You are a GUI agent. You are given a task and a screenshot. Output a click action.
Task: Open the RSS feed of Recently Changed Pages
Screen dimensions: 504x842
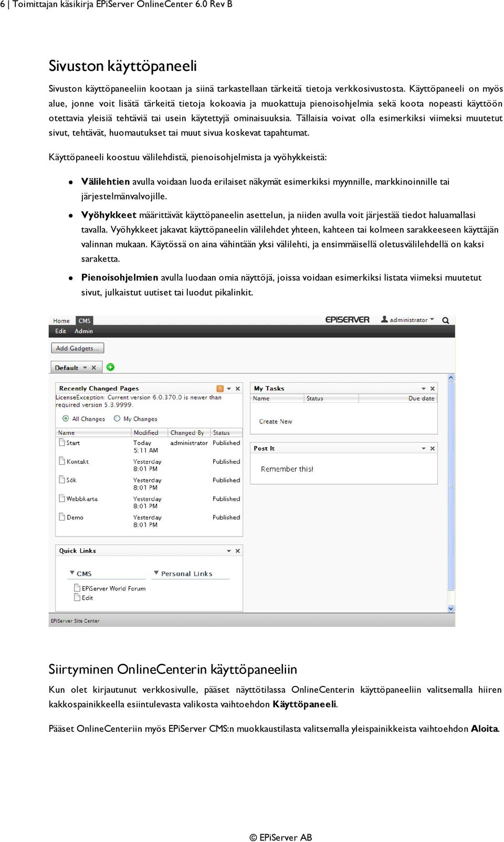click(x=220, y=389)
